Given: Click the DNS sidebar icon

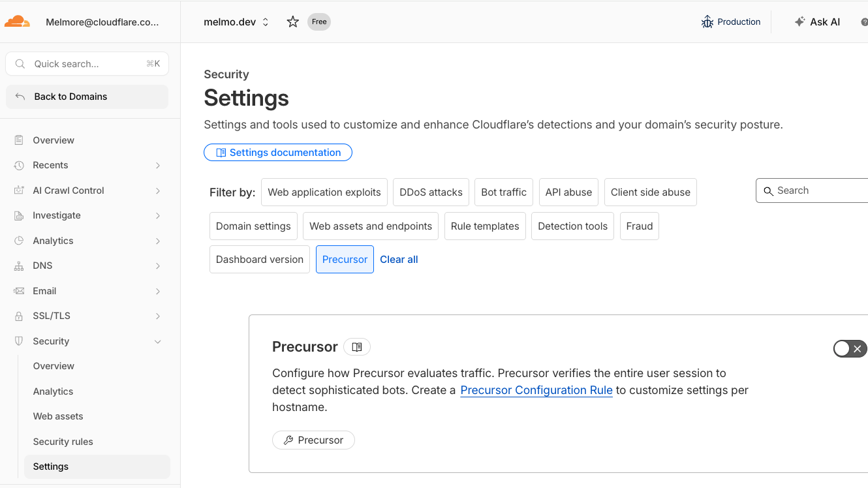Looking at the screenshot, I should 19,266.
